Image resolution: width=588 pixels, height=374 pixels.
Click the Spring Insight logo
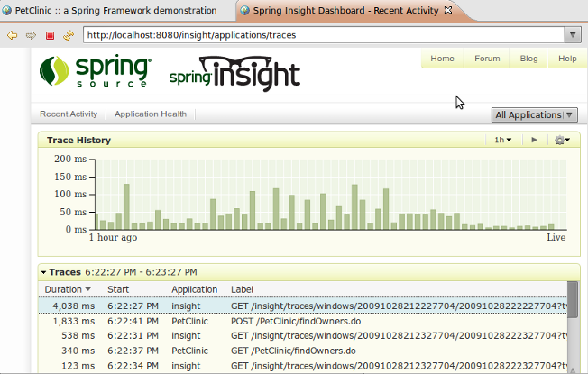coord(234,74)
